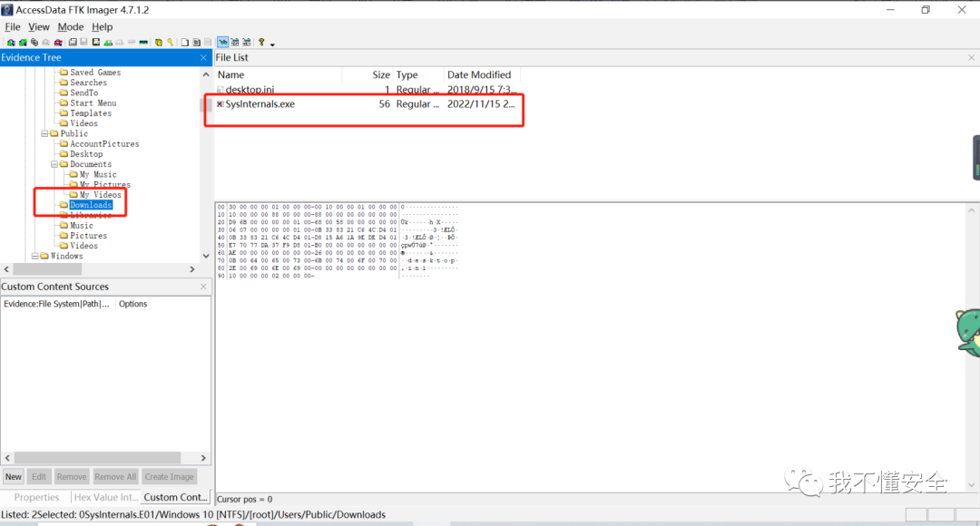Screen dimensions: 980x526
Task: Click the Add Evidence Item toolbar icon
Action: click(x=11, y=43)
